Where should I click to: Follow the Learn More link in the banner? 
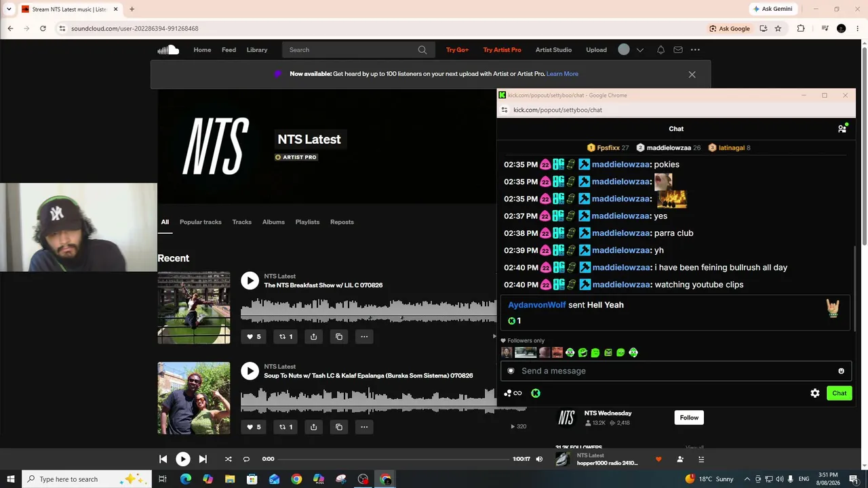[x=562, y=74]
